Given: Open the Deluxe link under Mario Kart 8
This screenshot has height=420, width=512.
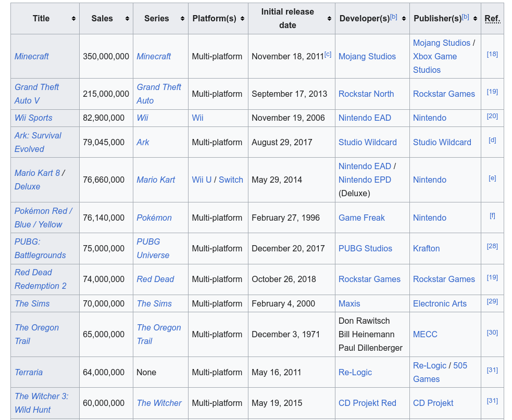Looking at the screenshot, I should point(27,187).
